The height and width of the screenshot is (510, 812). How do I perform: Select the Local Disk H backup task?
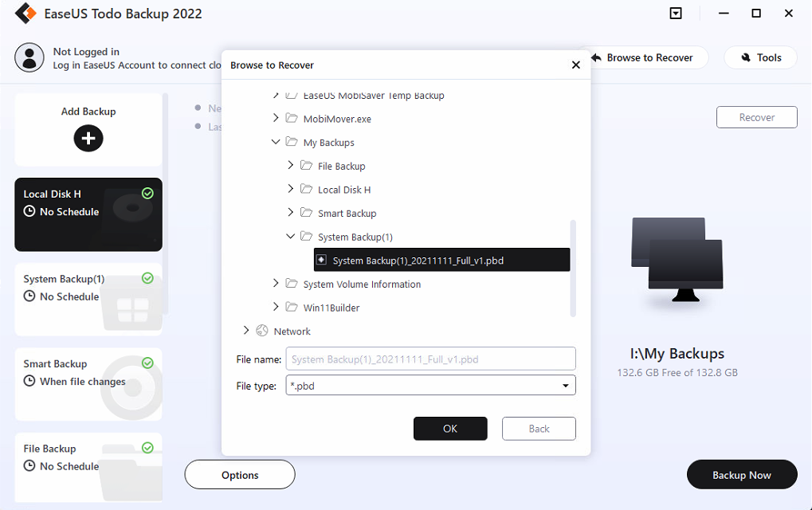tap(88, 214)
